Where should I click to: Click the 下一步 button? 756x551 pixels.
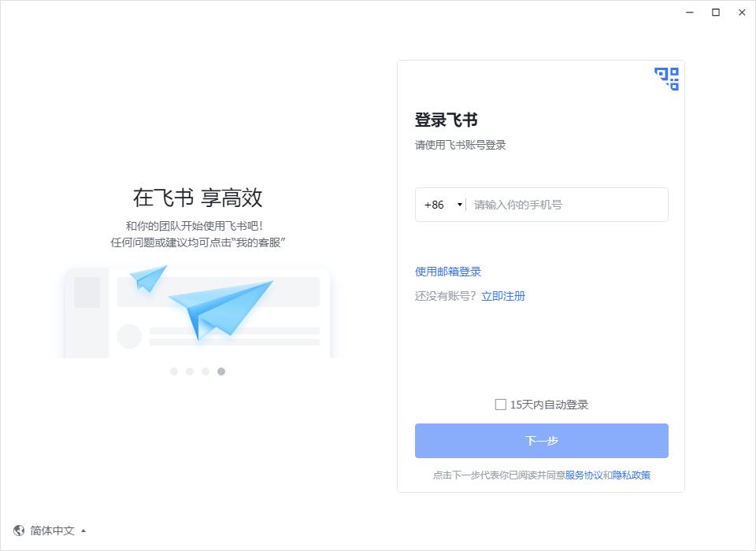pyautogui.click(x=542, y=441)
